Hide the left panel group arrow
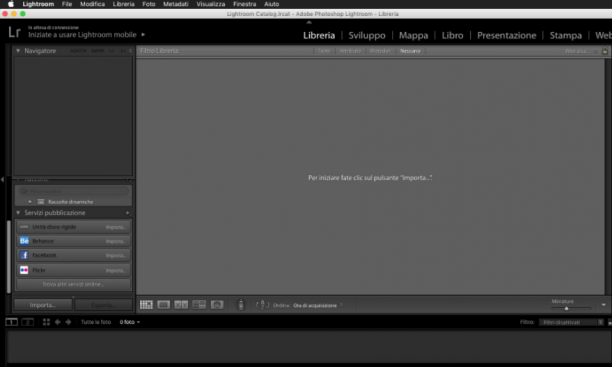Viewport: 612px width, 367px height. click(2, 180)
